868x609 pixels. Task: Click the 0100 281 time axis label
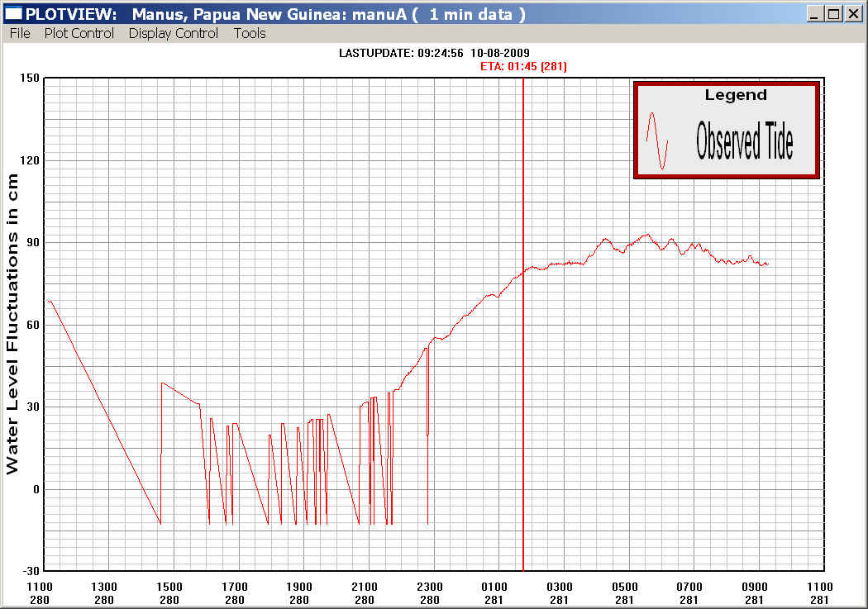(x=494, y=593)
